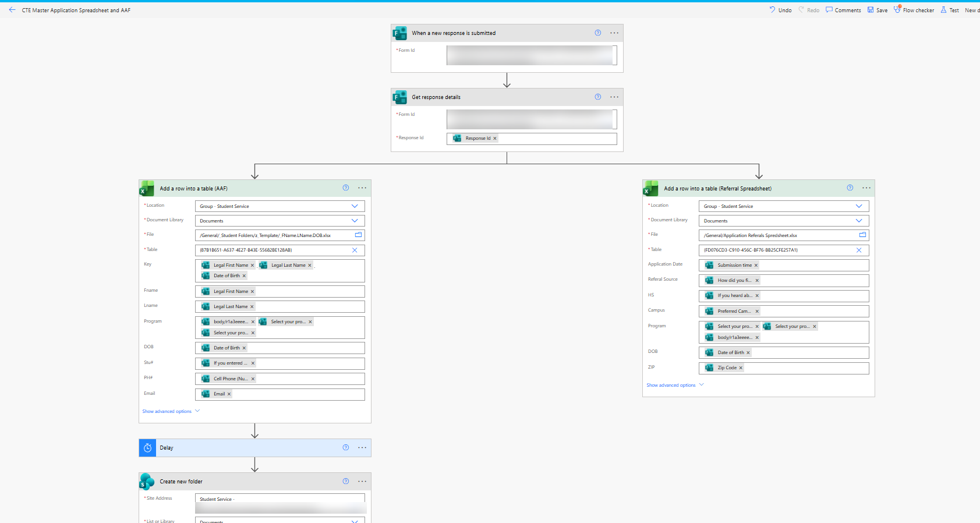Open the file picker for the Referral File
The image size is (980, 523).
[x=862, y=235]
